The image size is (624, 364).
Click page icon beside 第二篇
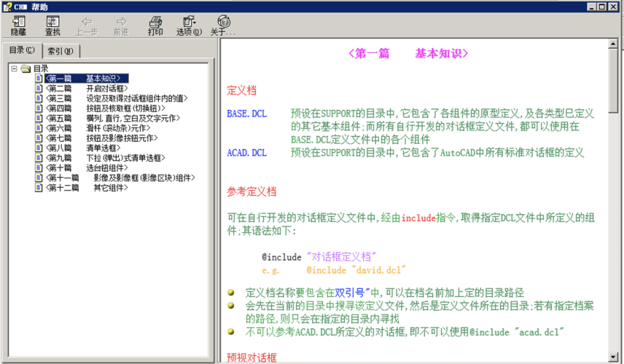coord(39,88)
